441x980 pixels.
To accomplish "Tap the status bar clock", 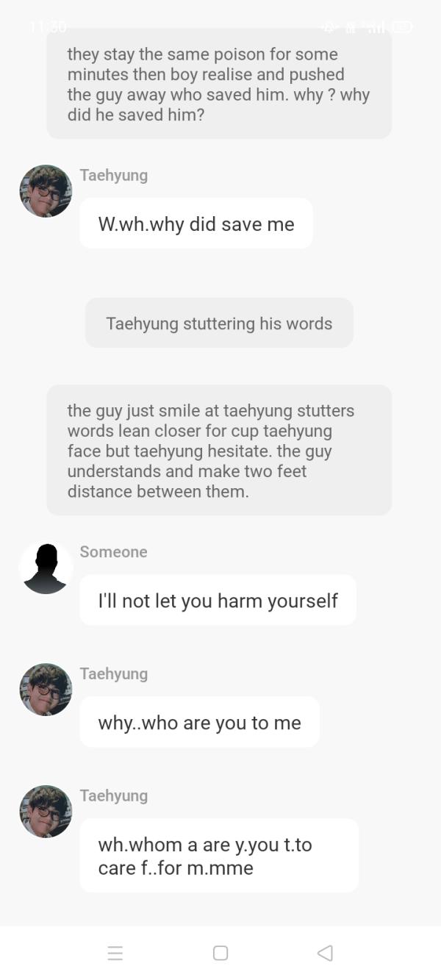I will [x=48, y=27].
